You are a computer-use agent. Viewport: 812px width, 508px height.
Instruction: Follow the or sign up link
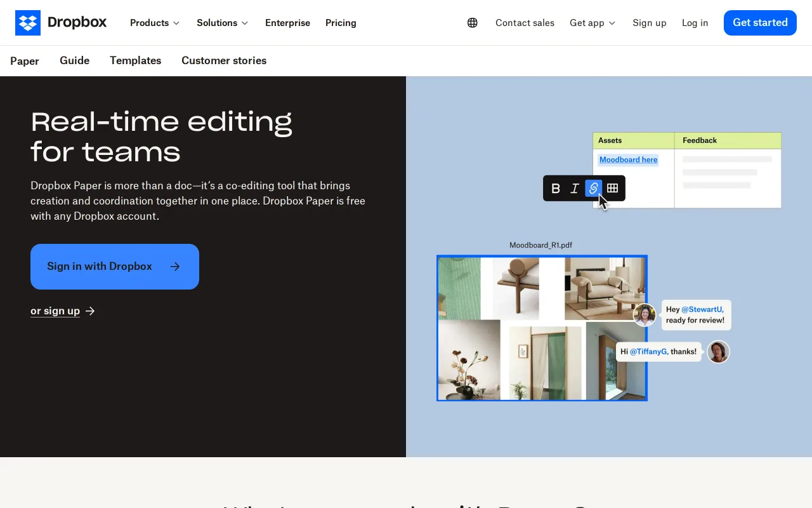tap(55, 311)
